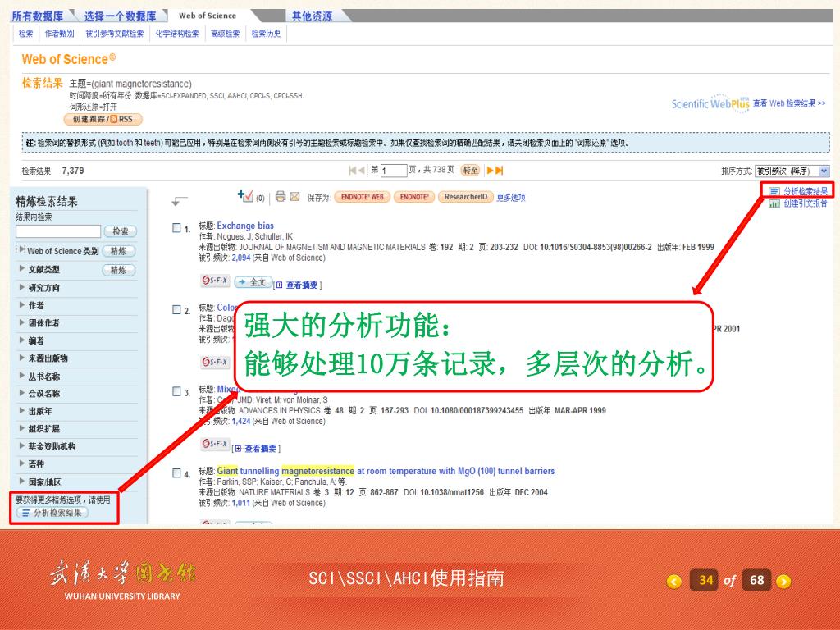Image resolution: width=840 pixels, height=630 pixels.
Task: Tick checkbox for record 1 Exchange bias
Action: 176,228
